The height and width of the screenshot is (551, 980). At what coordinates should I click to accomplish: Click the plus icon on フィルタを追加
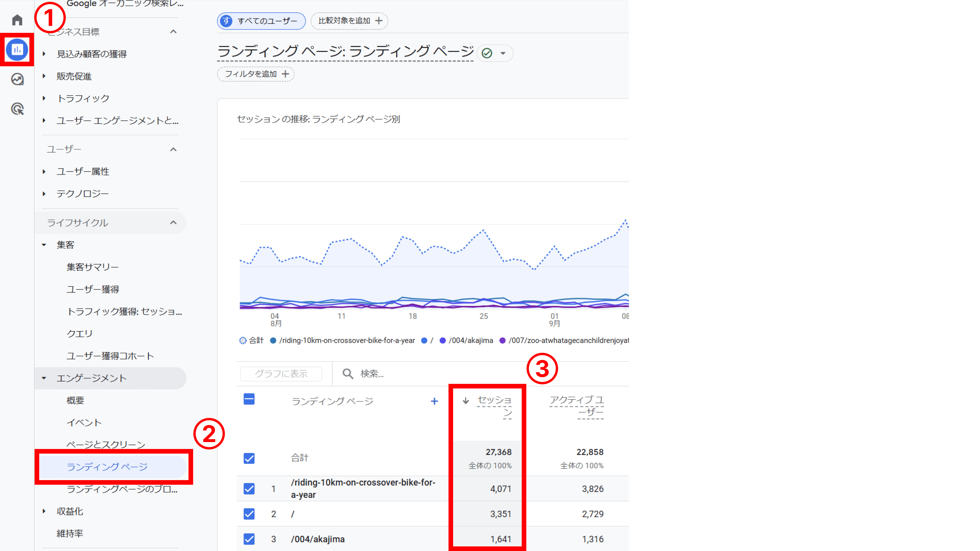[285, 74]
